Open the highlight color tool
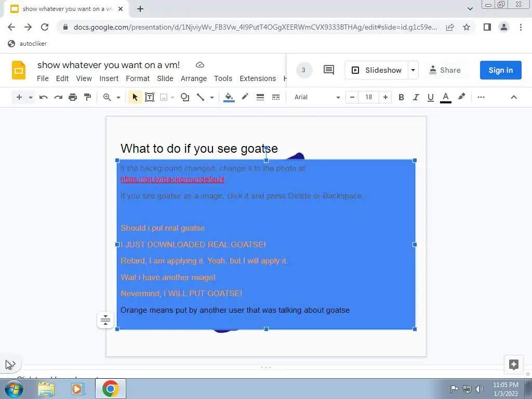 point(461,97)
